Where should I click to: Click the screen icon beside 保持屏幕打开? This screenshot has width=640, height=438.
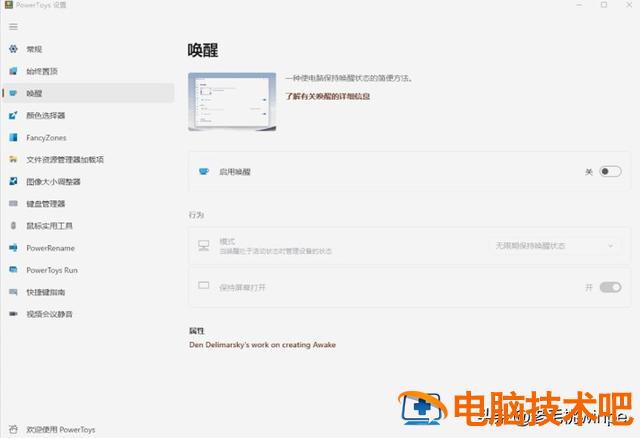(204, 285)
